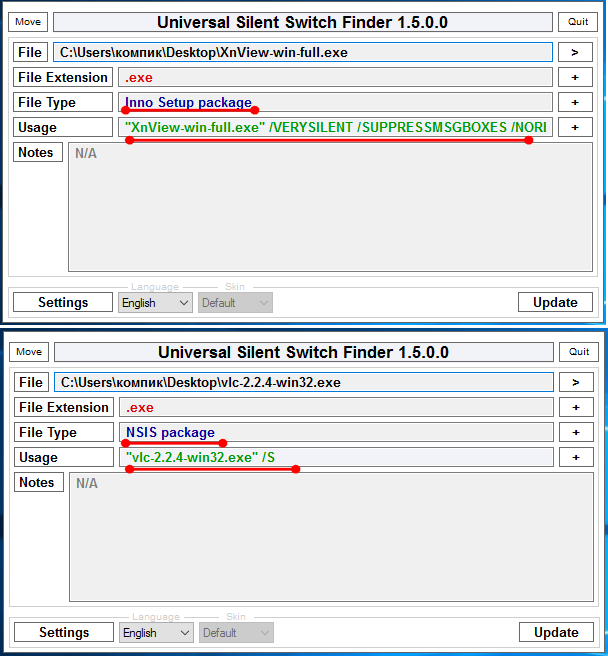Click .exe extension field in XnView window
This screenshot has width=608, height=656.
(335, 77)
